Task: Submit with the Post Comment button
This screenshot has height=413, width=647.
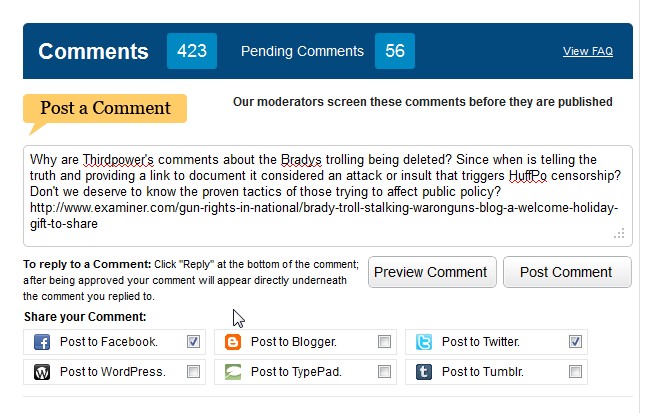Action: pos(567,272)
